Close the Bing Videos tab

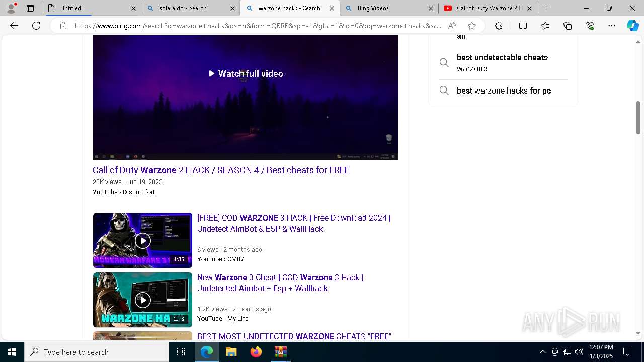[431, 8]
